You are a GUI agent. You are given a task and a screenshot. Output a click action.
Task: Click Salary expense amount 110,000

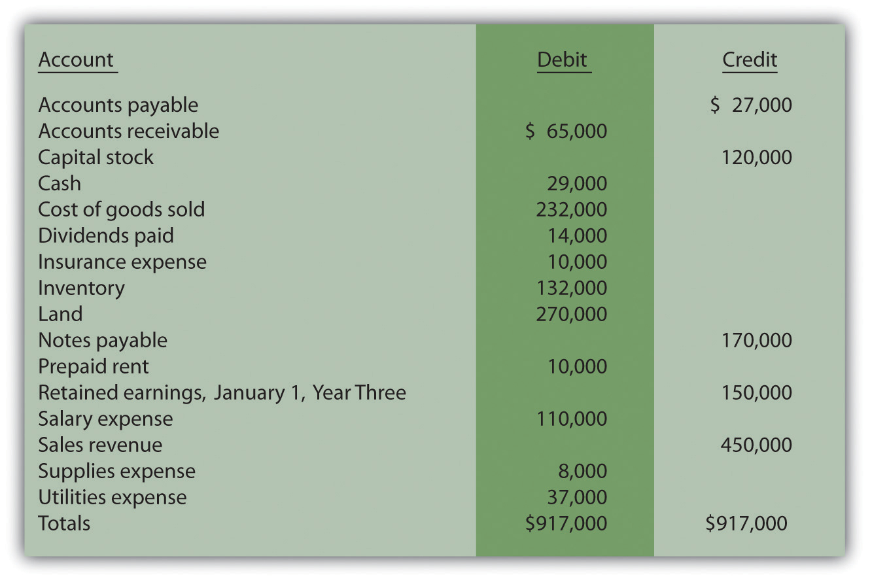[572, 419]
